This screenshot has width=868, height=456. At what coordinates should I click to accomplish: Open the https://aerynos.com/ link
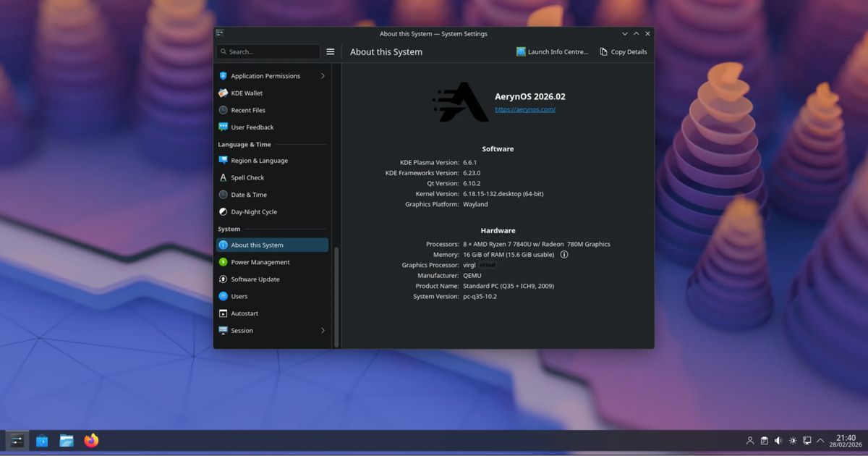click(525, 109)
